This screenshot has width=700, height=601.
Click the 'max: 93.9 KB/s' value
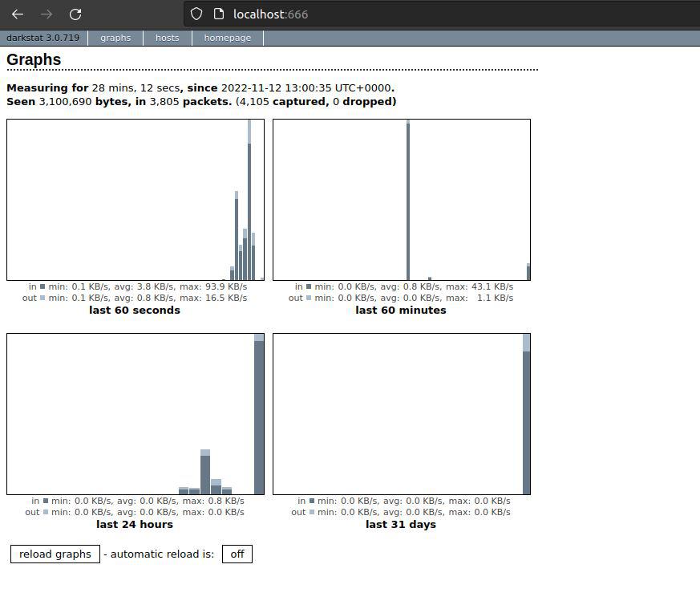click(213, 286)
